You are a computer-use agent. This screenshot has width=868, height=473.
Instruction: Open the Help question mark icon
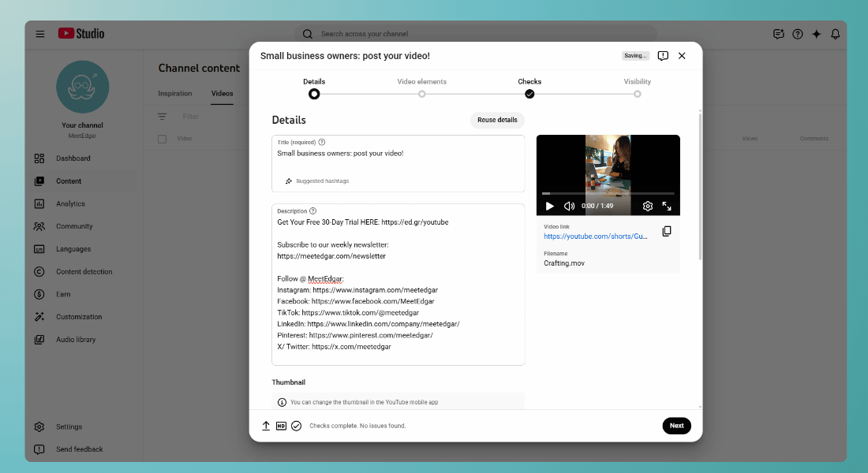798,33
